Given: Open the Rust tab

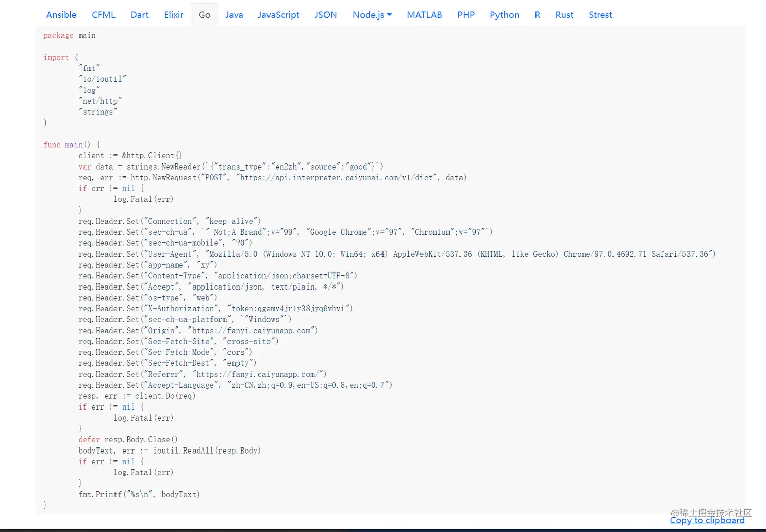Looking at the screenshot, I should (x=564, y=15).
